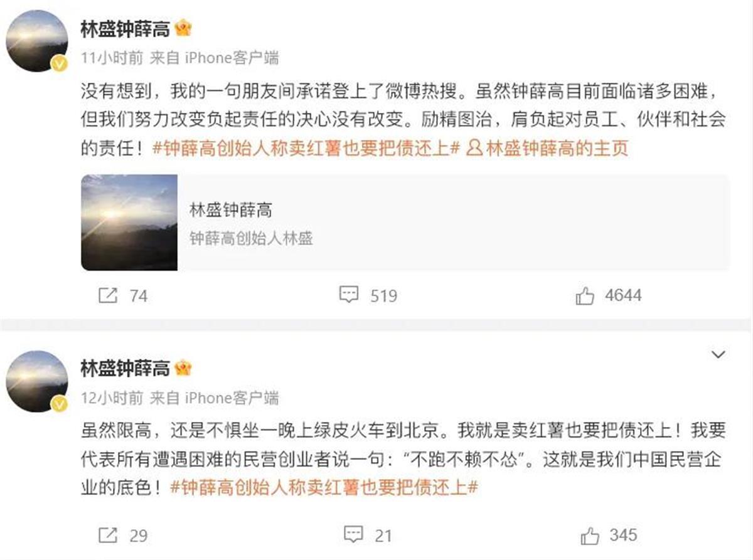Click the crown badge beside second username
This screenshot has width=753, height=560.
click(x=183, y=368)
